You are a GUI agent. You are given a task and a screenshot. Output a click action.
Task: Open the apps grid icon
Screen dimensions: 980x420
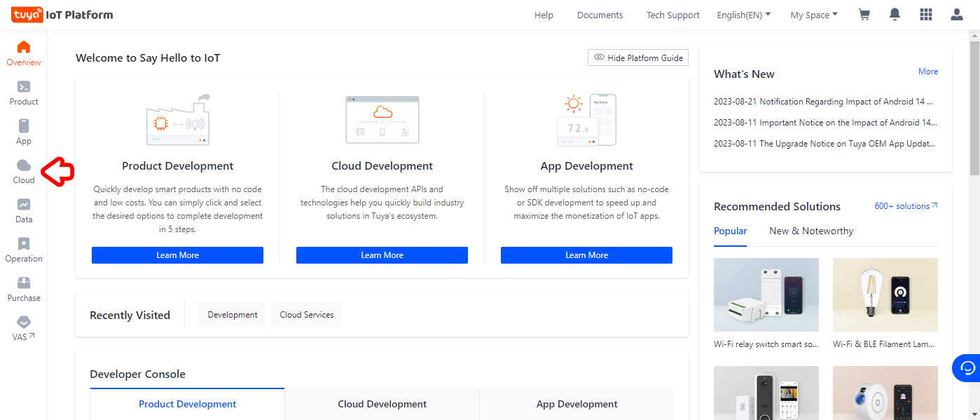(x=926, y=15)
